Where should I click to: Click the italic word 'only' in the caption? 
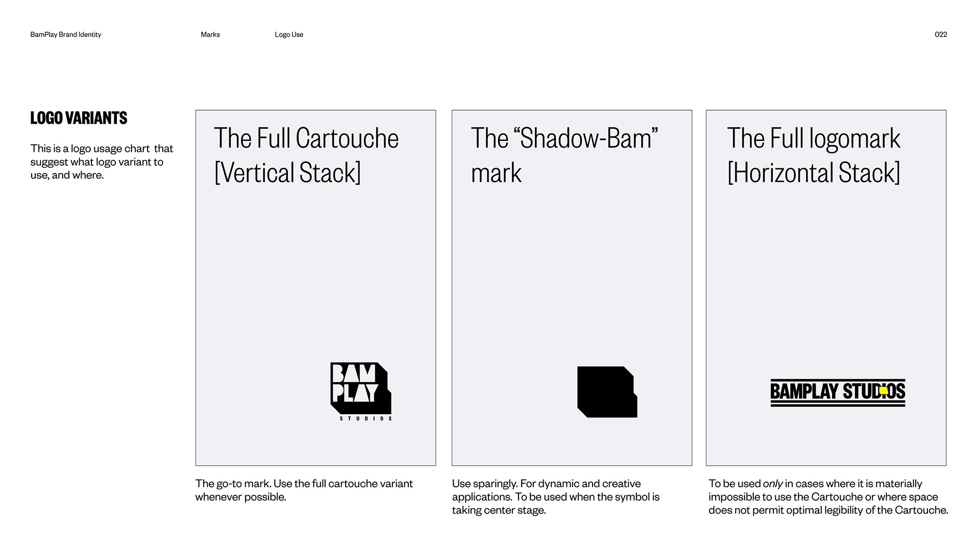[x=773, y=484]
